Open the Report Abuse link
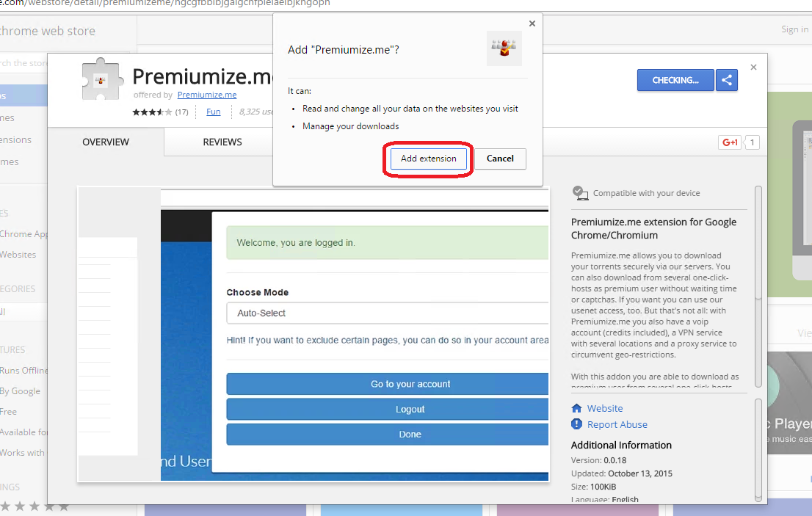 click(617, 424)
